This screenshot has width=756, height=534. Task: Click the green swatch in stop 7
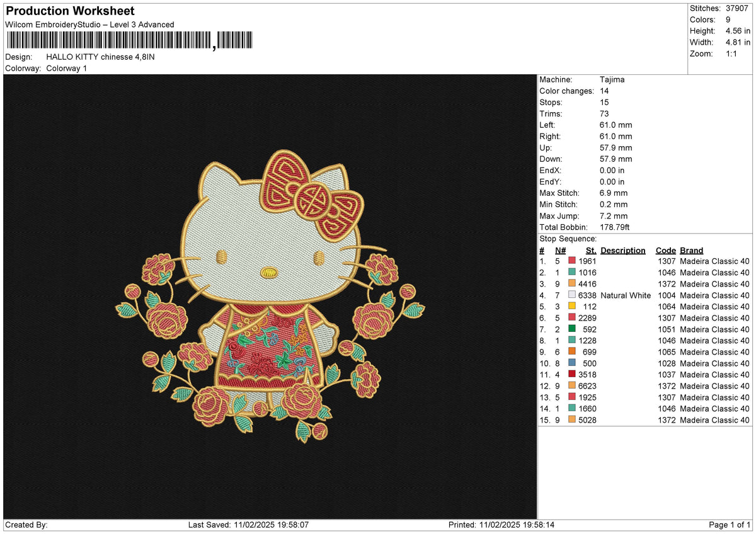[x=572, y=329]
